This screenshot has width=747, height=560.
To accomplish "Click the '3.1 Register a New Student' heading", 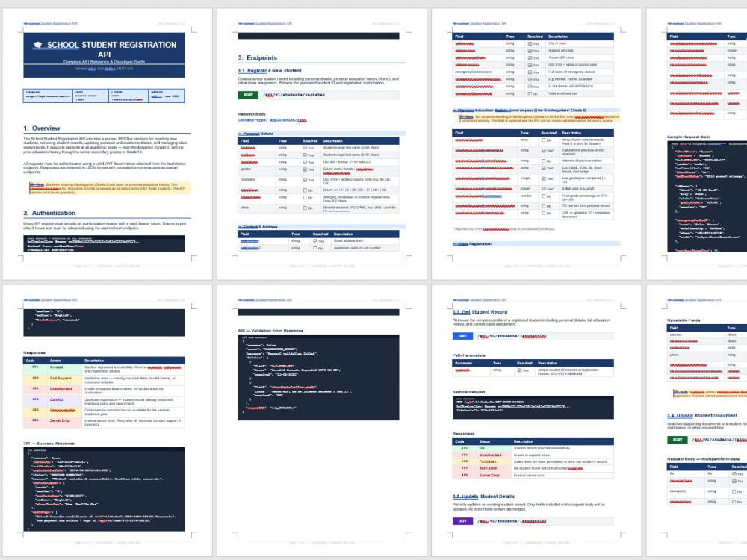I will pos(270,70).
